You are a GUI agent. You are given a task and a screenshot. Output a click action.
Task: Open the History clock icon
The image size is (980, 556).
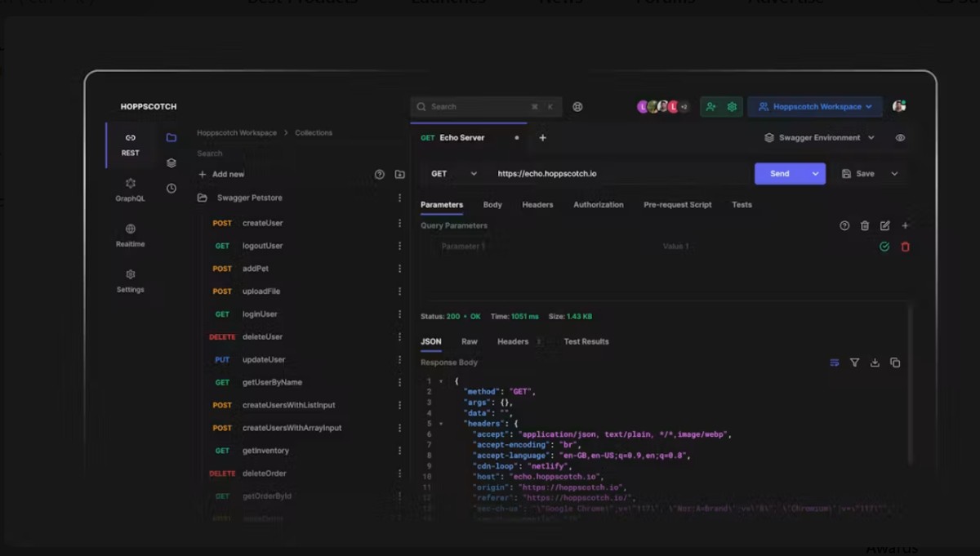tap(171, 189)
